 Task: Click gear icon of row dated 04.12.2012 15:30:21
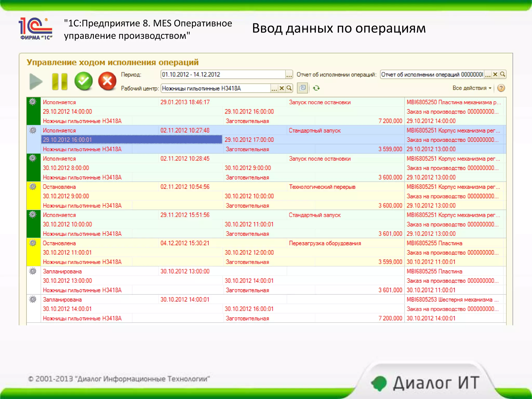pyautogui.click(x=33, y=243)
